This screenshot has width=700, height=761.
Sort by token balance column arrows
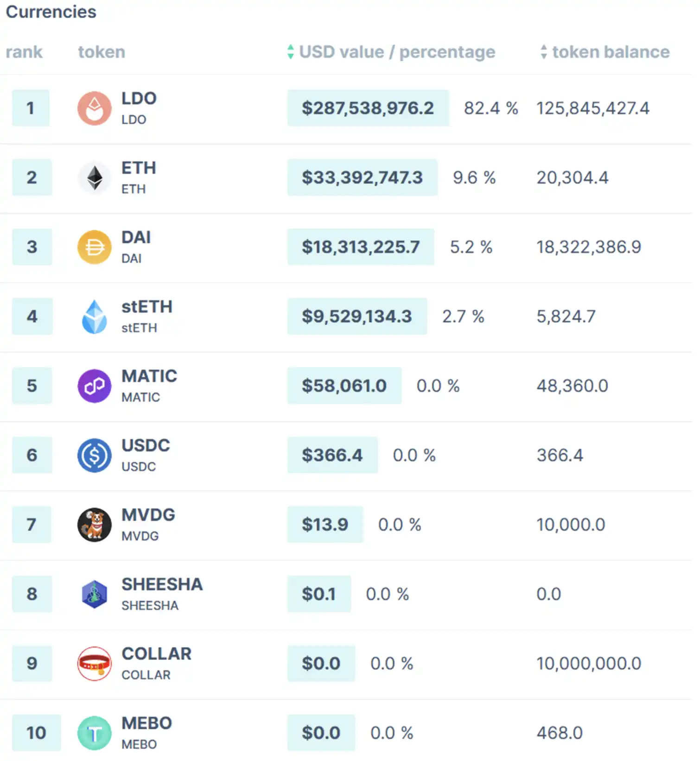click(543, 52)
